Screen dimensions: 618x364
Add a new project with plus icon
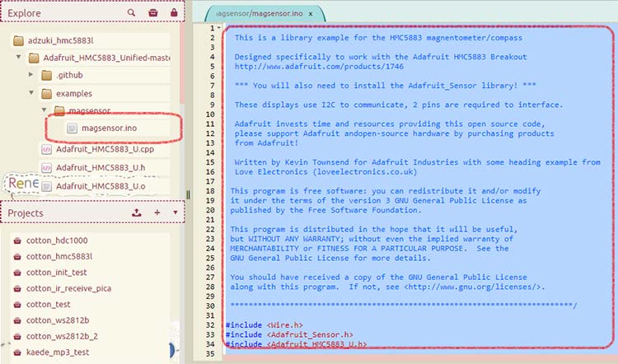click(x=157, y=212)
